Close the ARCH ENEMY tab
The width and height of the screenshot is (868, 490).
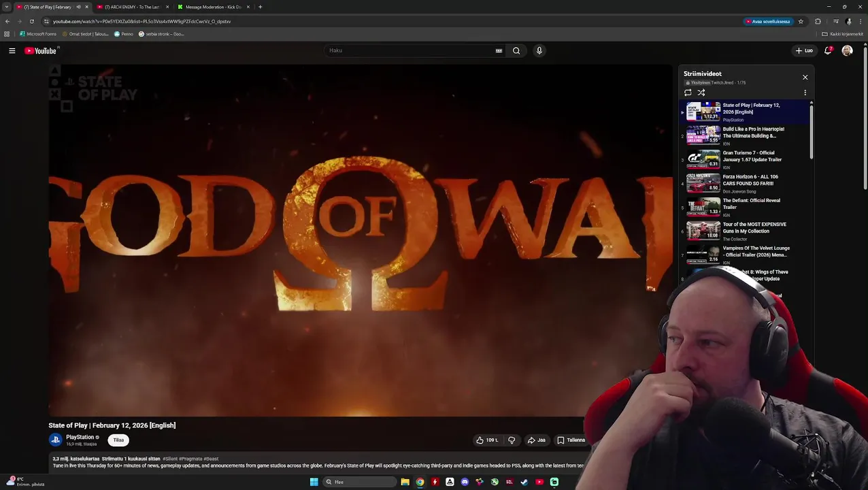[x=167, y=7]
